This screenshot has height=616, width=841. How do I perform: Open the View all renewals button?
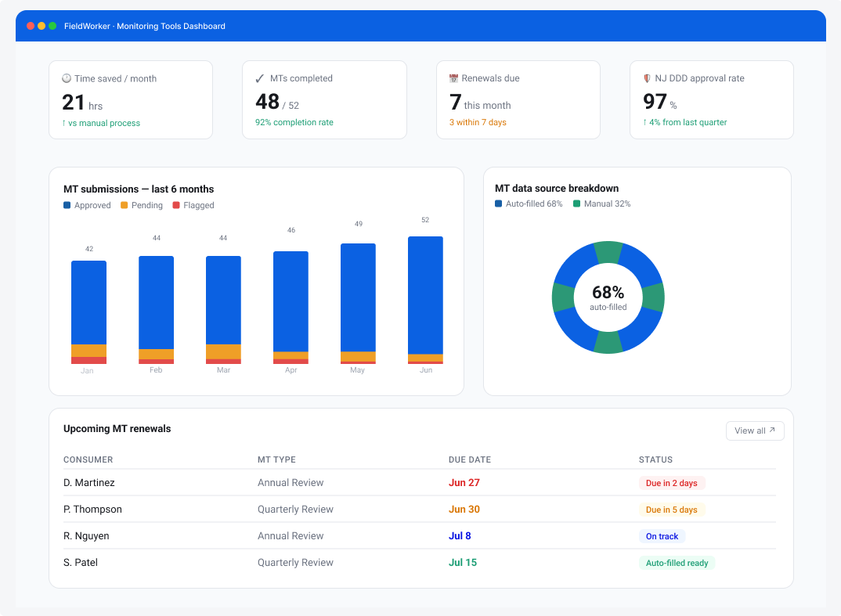[755, 430]
